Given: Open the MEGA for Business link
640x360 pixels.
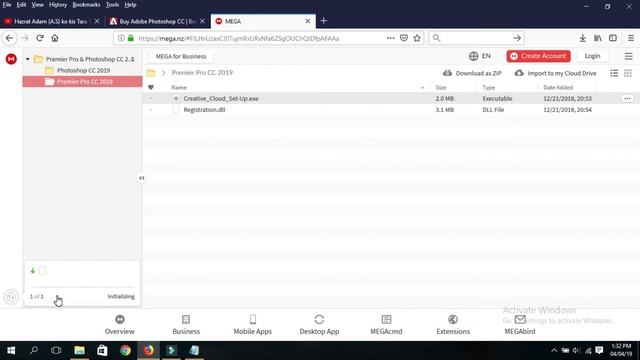Looking at the screenshot, I should point(181,57).
